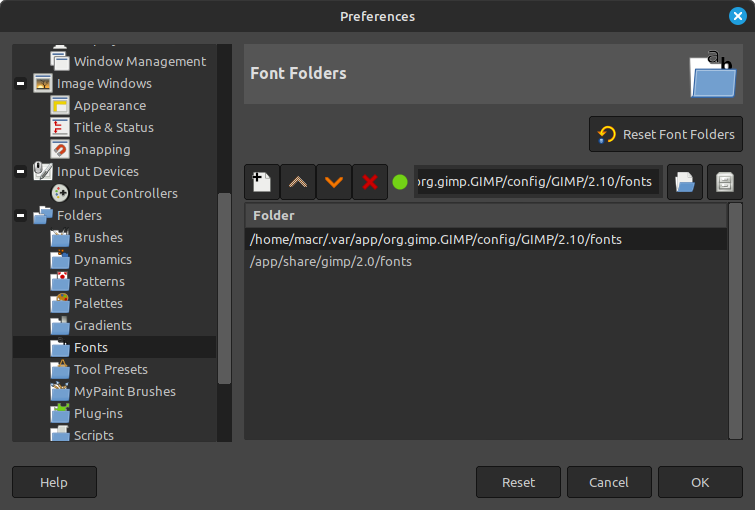Click the Snapping magnet icon
This screenshot has width=755, height=510.
pyautogui.click(x=60, y=149)
